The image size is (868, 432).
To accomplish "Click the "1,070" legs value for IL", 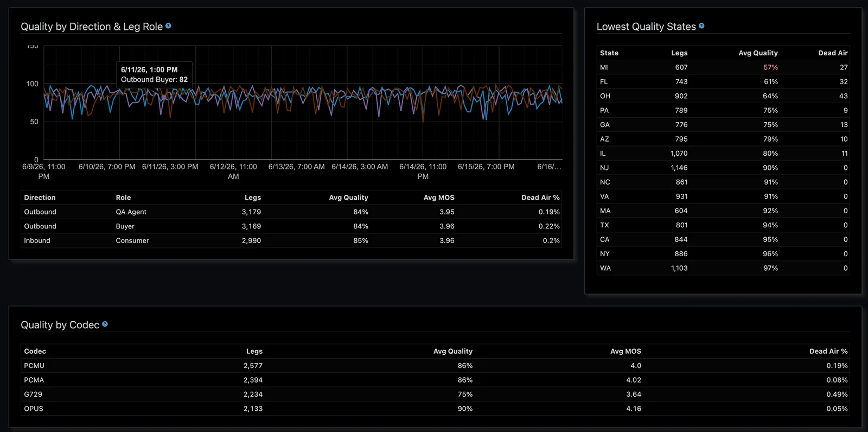I will [679, 154].
